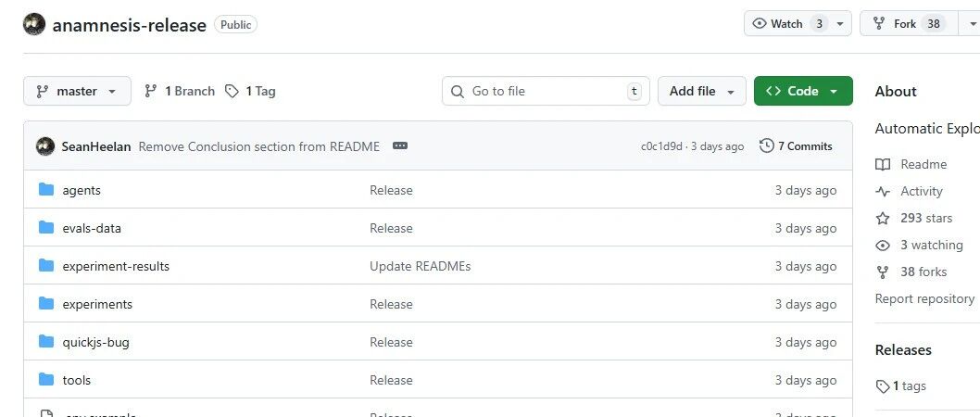Open the 38 forks link
Viewport: 980px width, 417px height.
pyautogui.click(x=923, y=272)
